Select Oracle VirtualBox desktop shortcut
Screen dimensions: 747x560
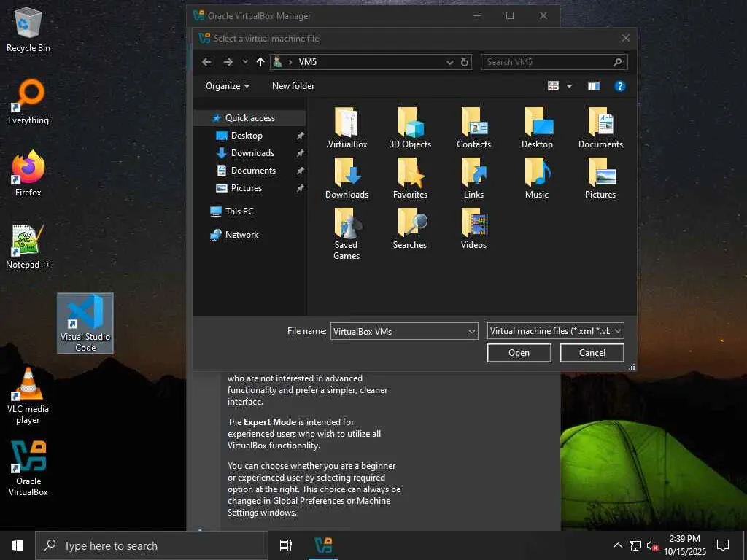[28, 468]
